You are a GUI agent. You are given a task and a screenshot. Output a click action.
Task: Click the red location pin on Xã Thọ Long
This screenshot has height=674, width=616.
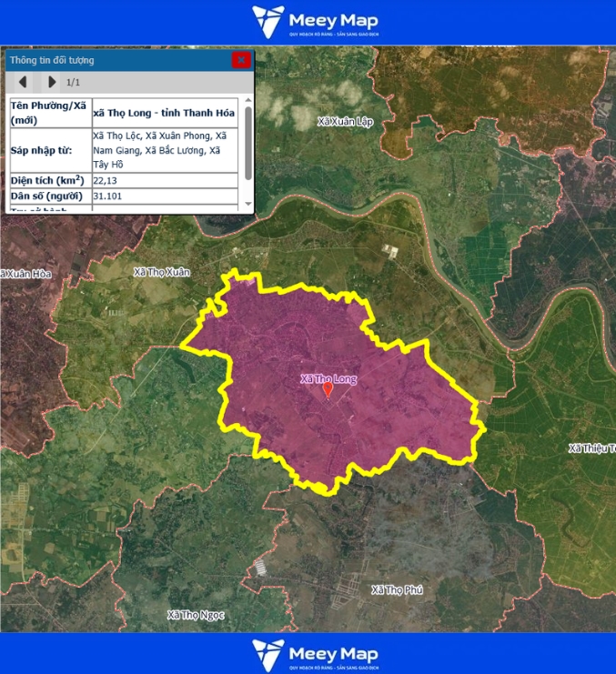(328, 389)
